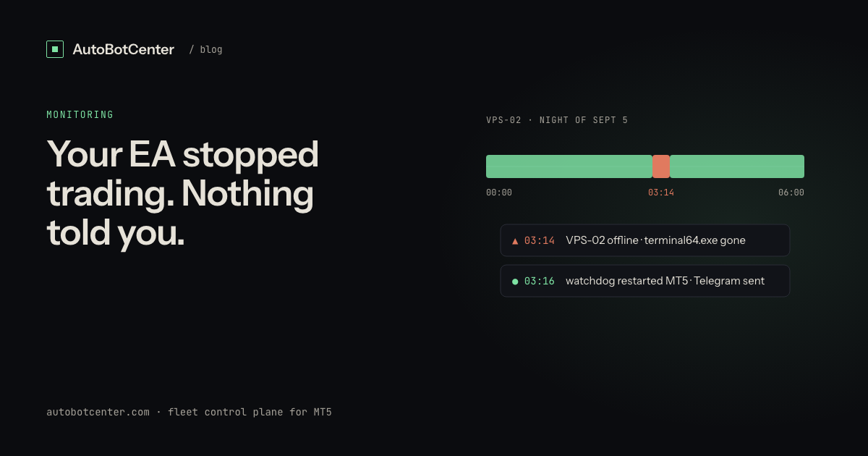Open the watchdog restarted MT5 log entry
Screen dimensions: 868x456
pos(645,281)
